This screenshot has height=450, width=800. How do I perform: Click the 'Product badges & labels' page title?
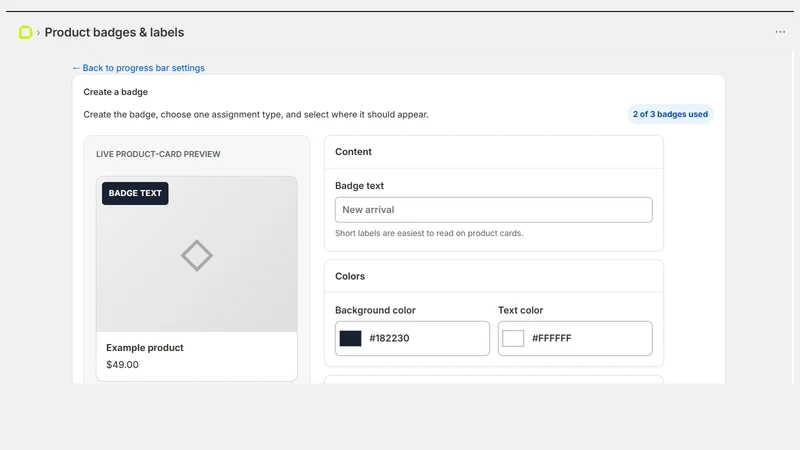(114, 32)
